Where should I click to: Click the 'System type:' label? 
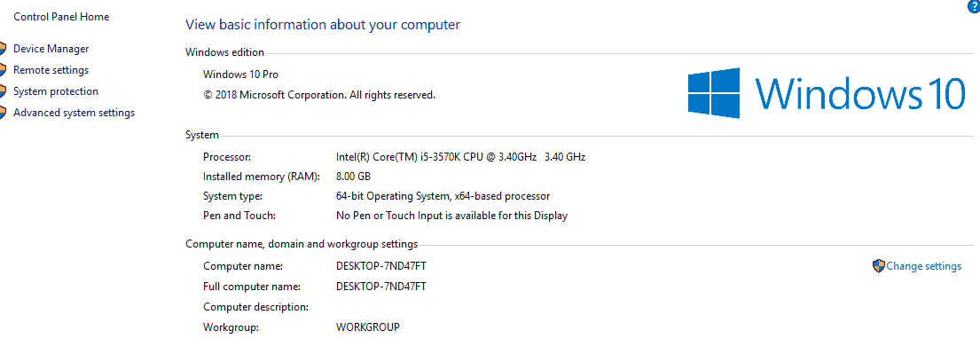click(x=232, y=196)
